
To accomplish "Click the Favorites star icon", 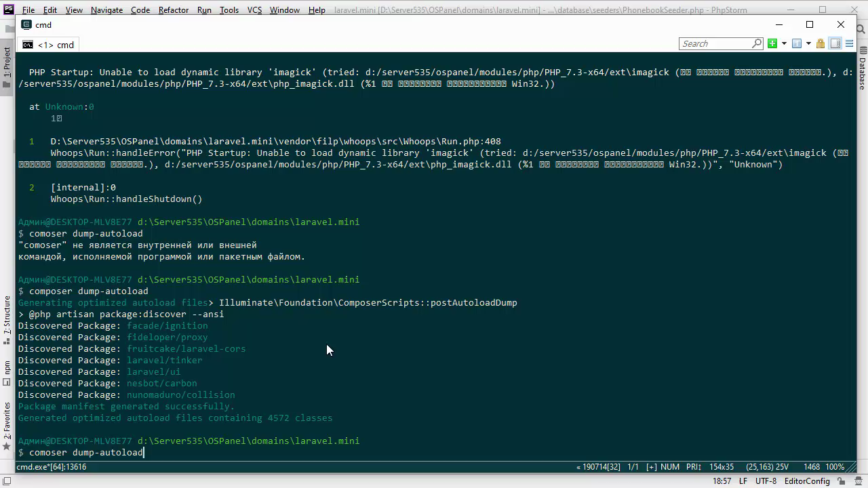I will (7, 448).
